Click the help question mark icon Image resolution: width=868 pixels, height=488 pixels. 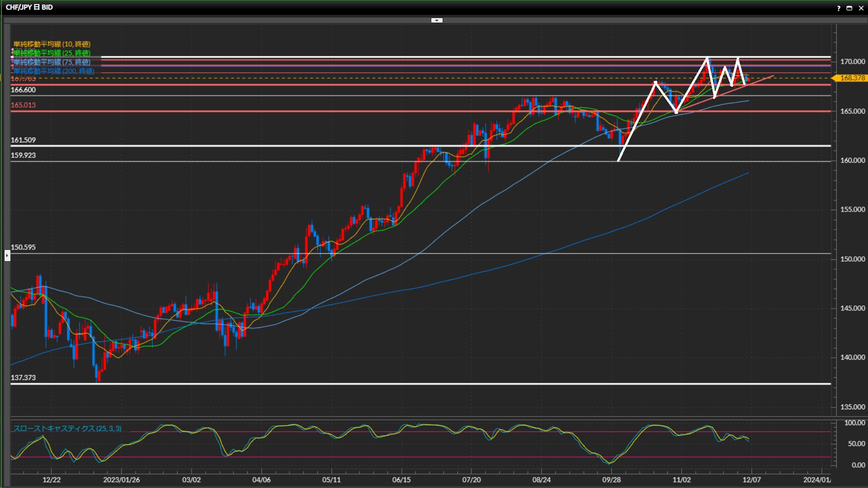coord(839,8)
